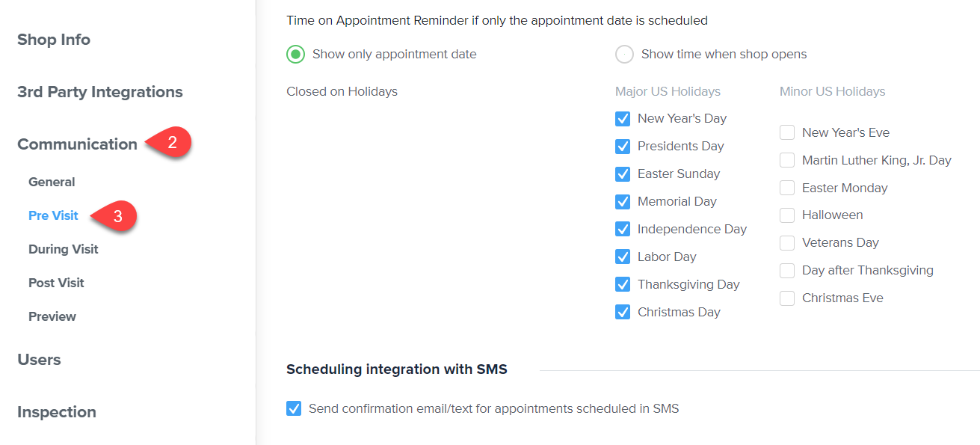
Task: Open the Preview page
Action: click(52, 316)
